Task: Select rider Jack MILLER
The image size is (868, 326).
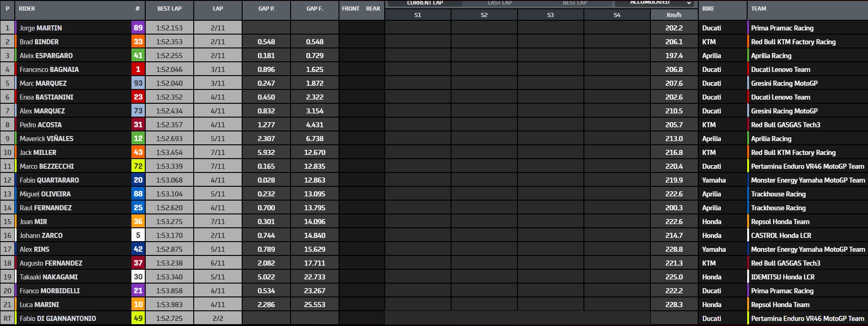Action: tap(38, 153)
